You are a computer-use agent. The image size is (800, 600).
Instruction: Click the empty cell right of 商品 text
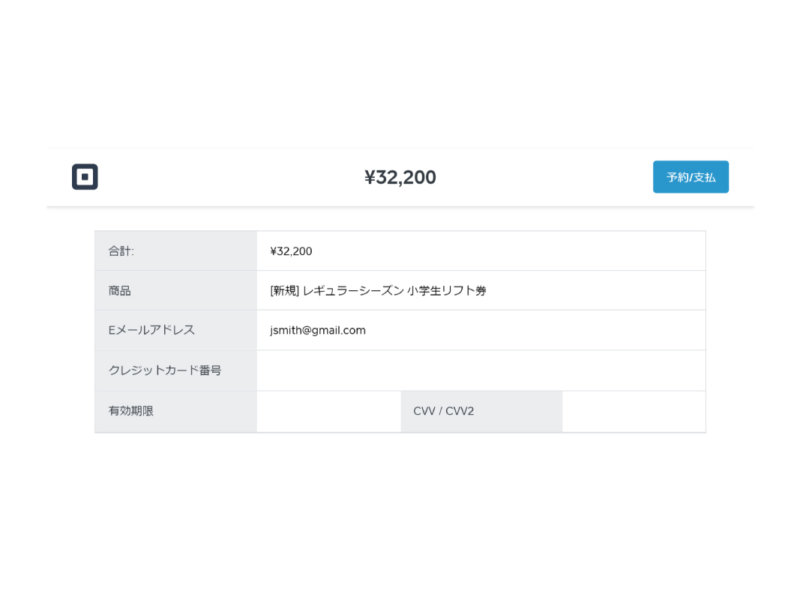596,291
